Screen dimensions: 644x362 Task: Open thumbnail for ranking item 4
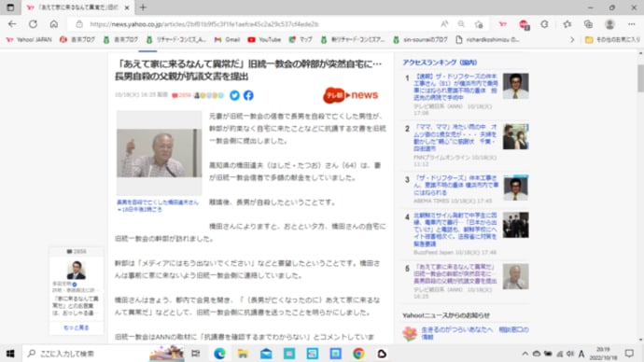[515, 225]
